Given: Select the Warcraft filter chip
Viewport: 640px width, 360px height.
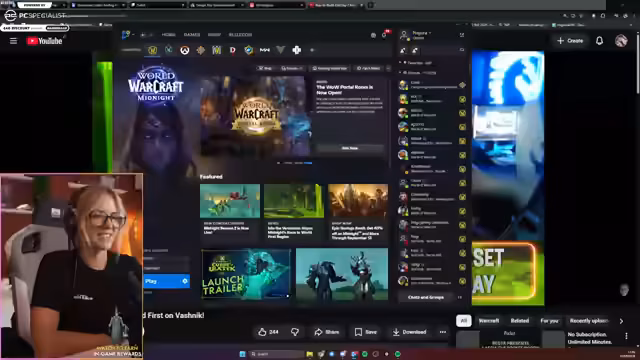Looking at the screenshot, I should 489,321.
